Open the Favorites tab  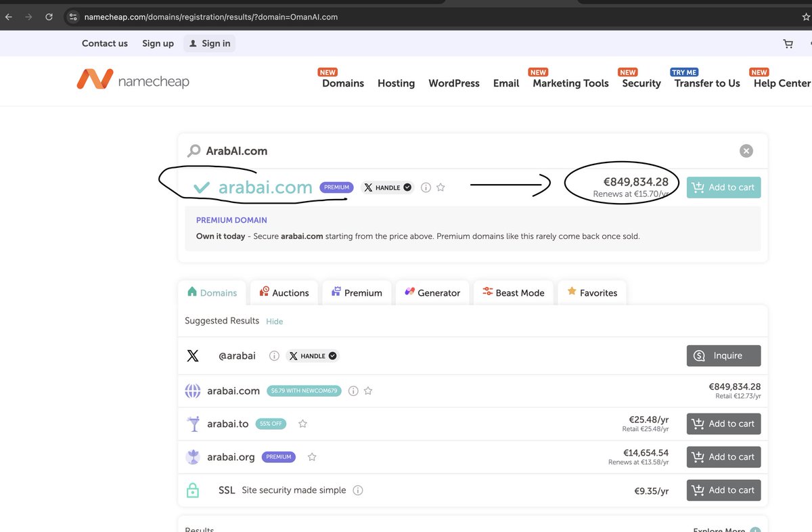click(x=592, y=293)
